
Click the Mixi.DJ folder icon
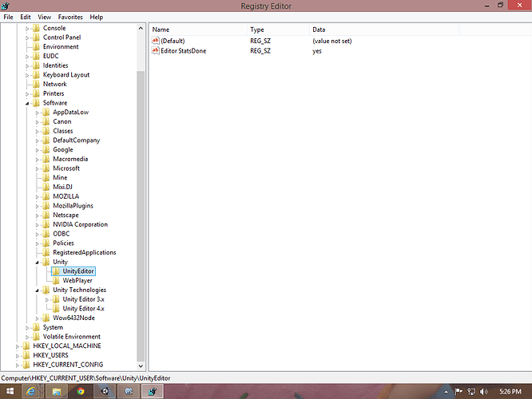pyautogui.click(x=46, y=187)
